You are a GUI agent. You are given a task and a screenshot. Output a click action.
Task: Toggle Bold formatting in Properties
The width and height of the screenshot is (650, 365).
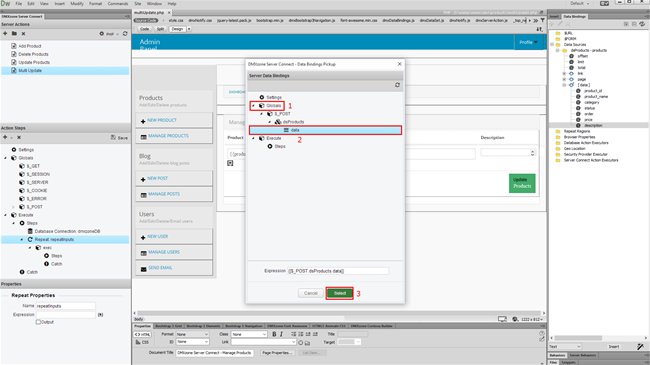[274, 334]
